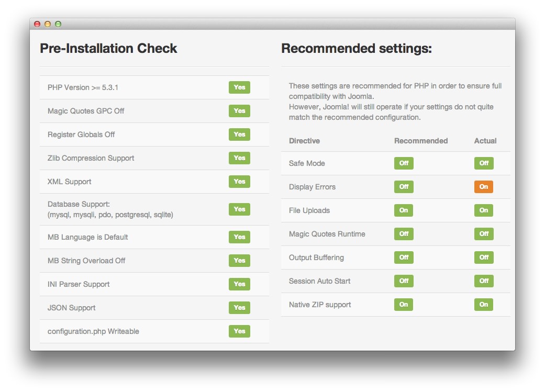545x392 pixels.
Task: Click Yes badge next to Database Support
Action: click(239, 209)
